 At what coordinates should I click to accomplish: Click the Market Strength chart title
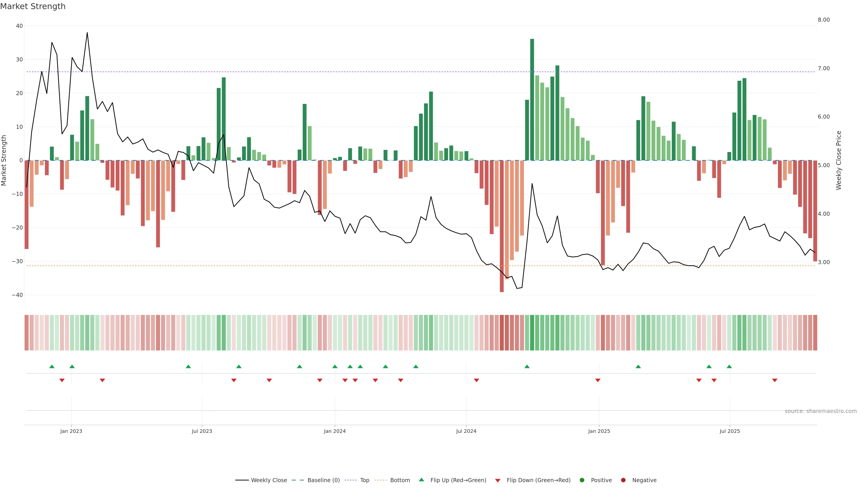coord(33,6)
